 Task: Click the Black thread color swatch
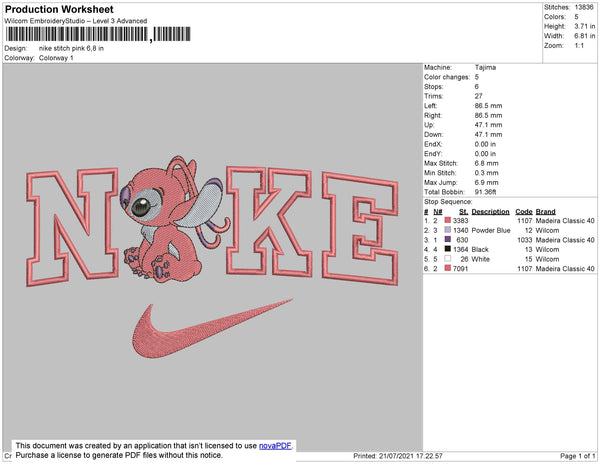[x=447, y=249]
